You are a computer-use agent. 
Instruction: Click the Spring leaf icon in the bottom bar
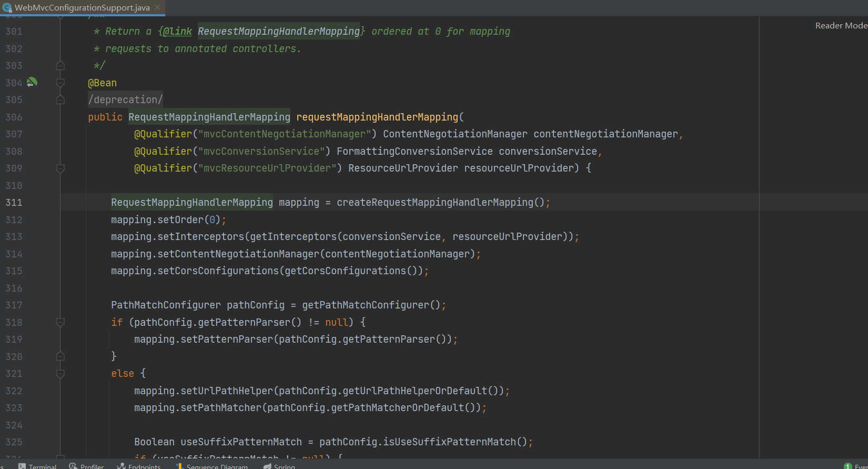267,466
